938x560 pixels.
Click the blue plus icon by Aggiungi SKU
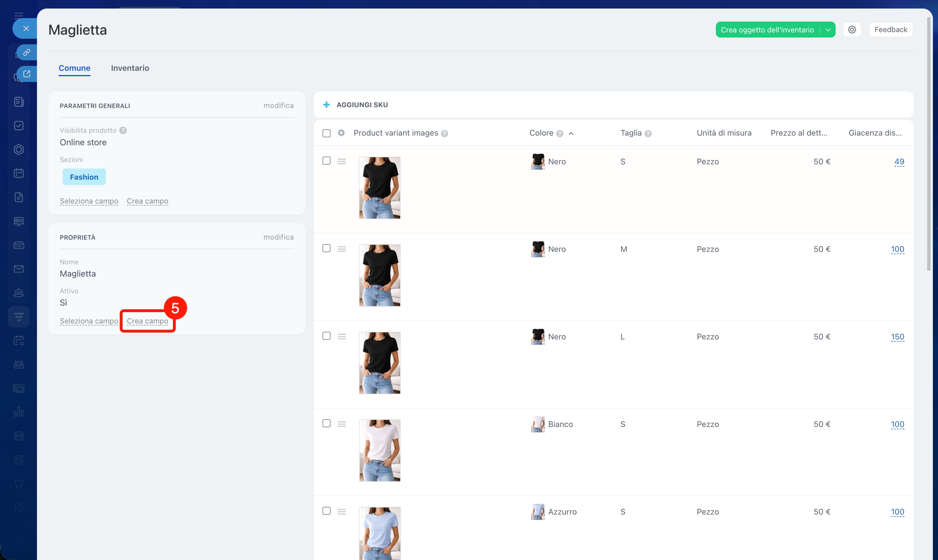coord(327,105)
